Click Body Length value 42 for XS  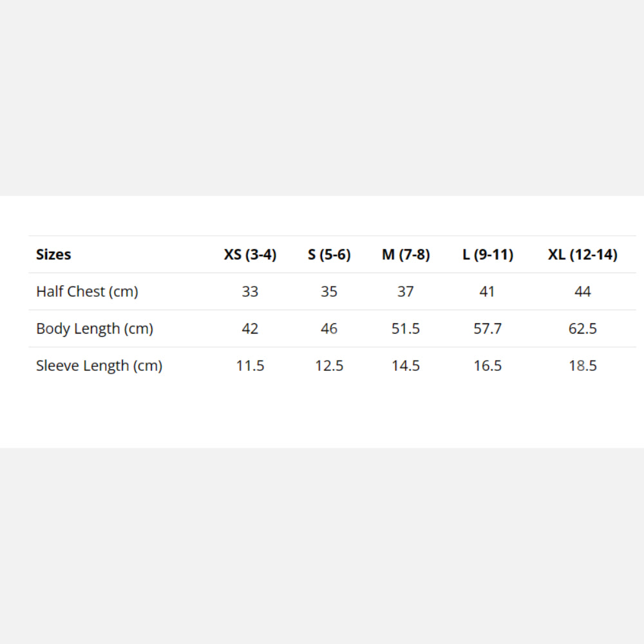[250, 328]
